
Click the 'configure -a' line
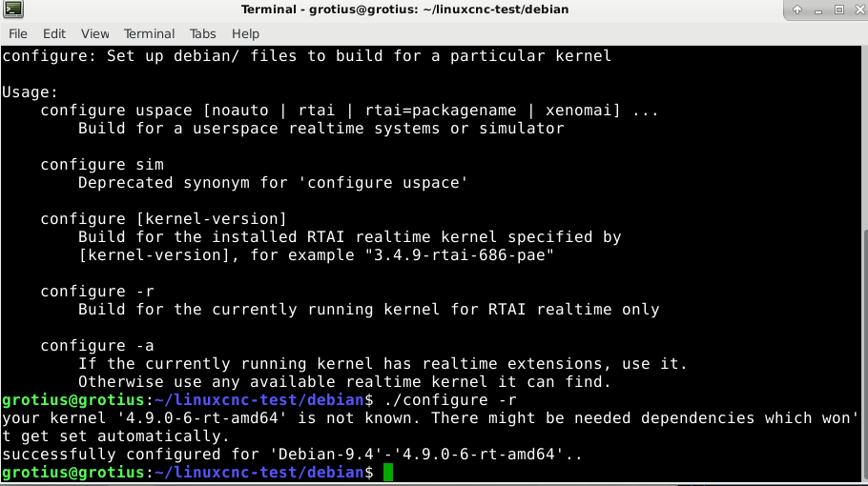pyautogui.click(x=97, y=346)
